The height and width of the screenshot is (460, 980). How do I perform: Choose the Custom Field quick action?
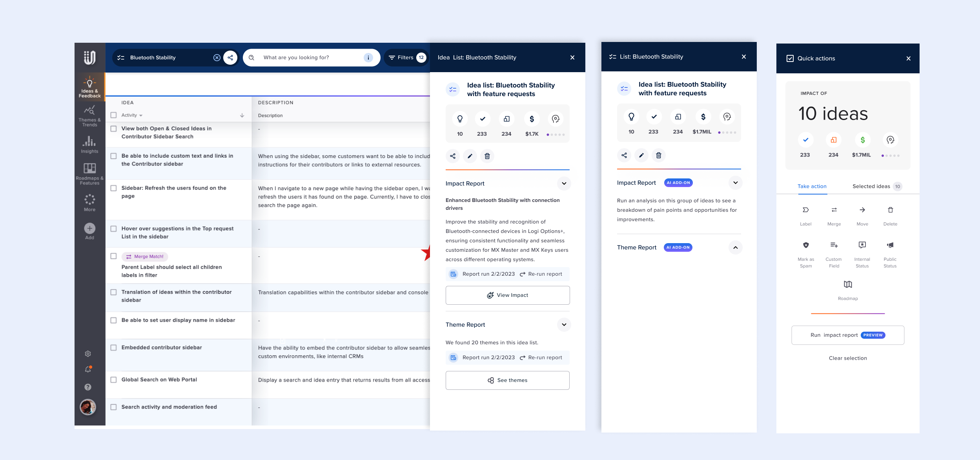834,254
